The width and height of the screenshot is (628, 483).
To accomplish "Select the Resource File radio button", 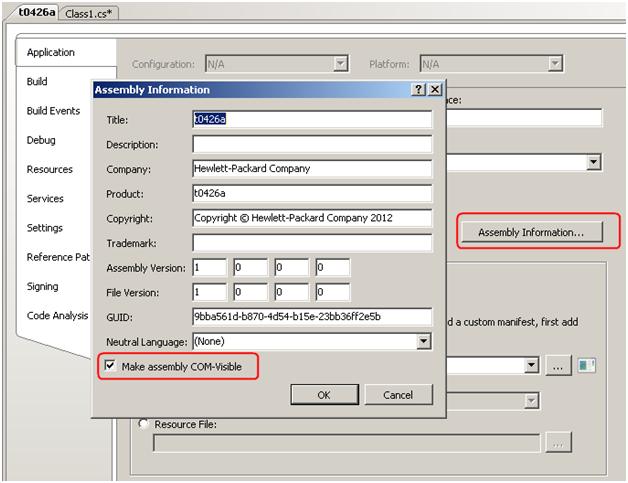I will (x=144, y=424).
